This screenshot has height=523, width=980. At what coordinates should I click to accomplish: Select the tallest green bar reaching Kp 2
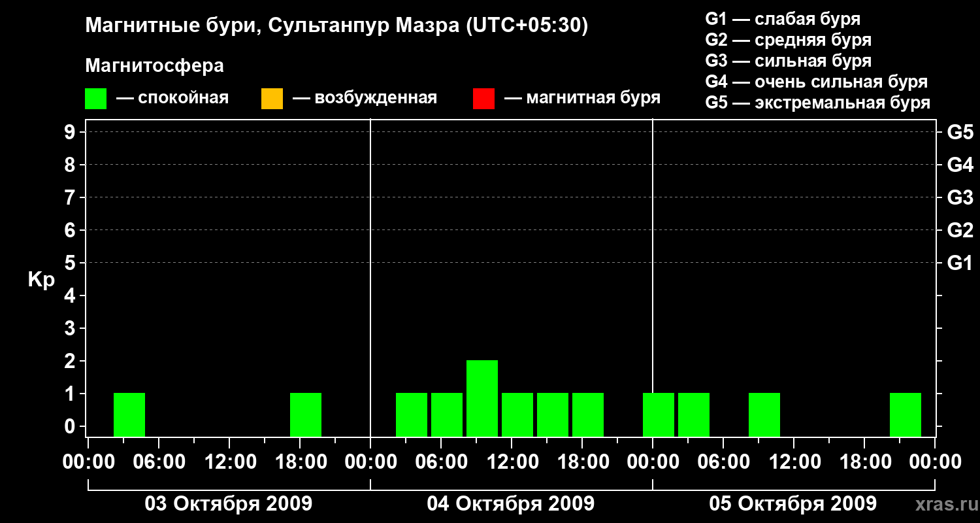(x=482, y=398)
